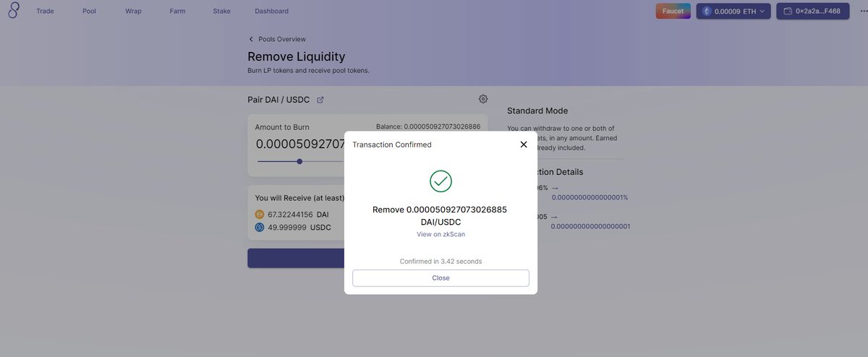Screen dimensions: 868x357
Task: Click the green checkmark success icon
Action: point(441,181)
